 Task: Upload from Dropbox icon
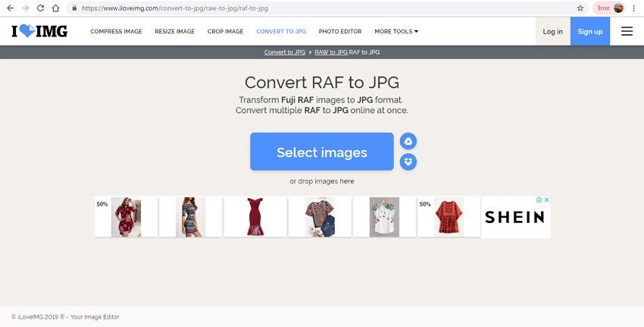[x=408, y=162]
